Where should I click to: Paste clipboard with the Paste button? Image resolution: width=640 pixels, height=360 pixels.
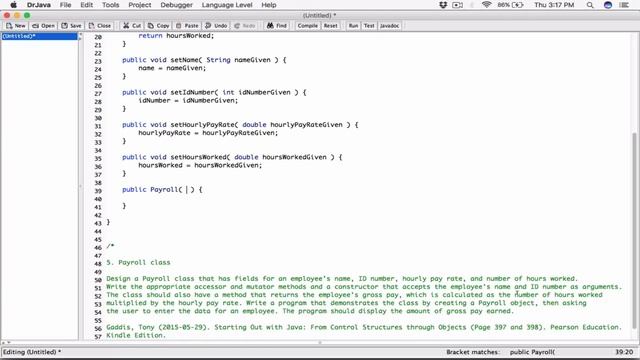point(187,26)
